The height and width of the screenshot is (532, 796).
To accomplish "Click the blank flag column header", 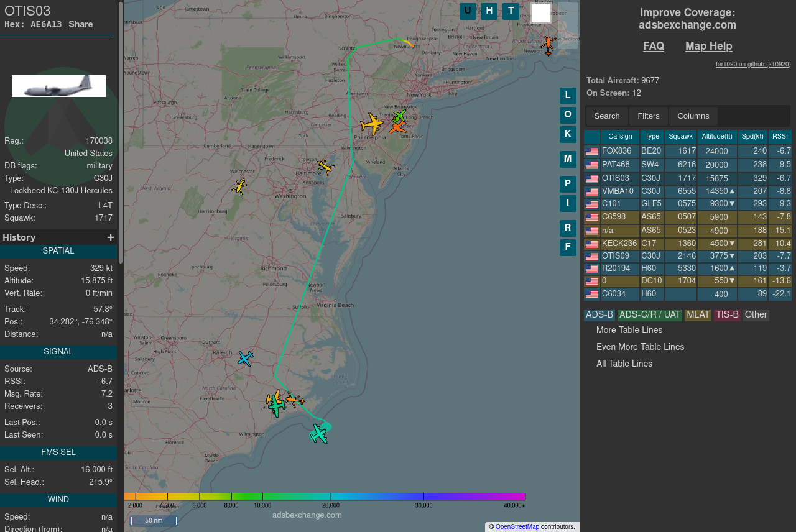I will [592, 137].
